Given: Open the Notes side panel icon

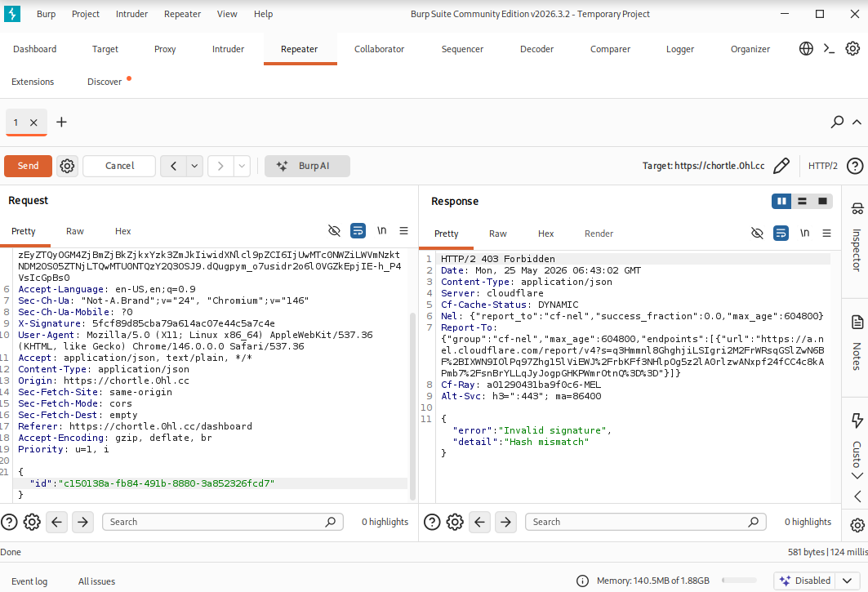Looking at the screenshot, I should click(857, 322).
